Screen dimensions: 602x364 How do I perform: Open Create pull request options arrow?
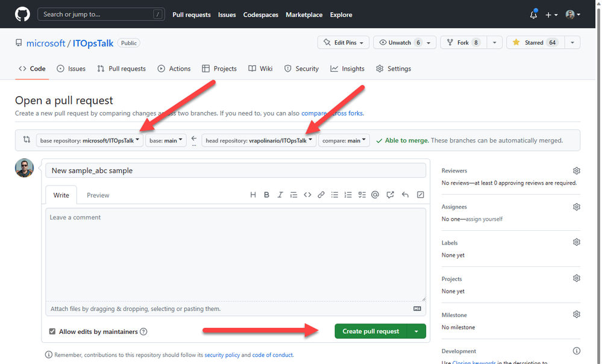(x=416, y=331)
